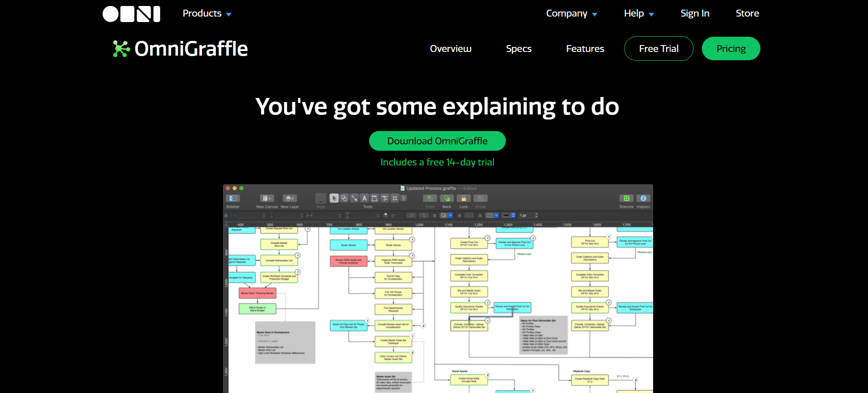The height and width of the screenshot is (393, 868).
Task: Show more tools with the chevron
Action: click(x=404, y=198)
